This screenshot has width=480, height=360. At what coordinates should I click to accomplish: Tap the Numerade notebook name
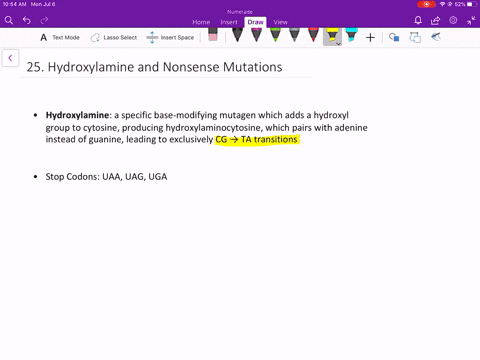tap(240, 12)
